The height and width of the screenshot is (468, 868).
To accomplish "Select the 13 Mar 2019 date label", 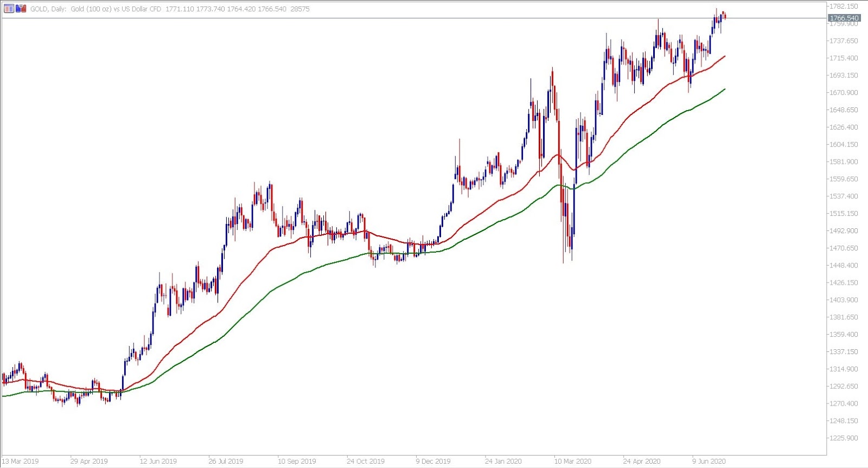I will (20, 461).
